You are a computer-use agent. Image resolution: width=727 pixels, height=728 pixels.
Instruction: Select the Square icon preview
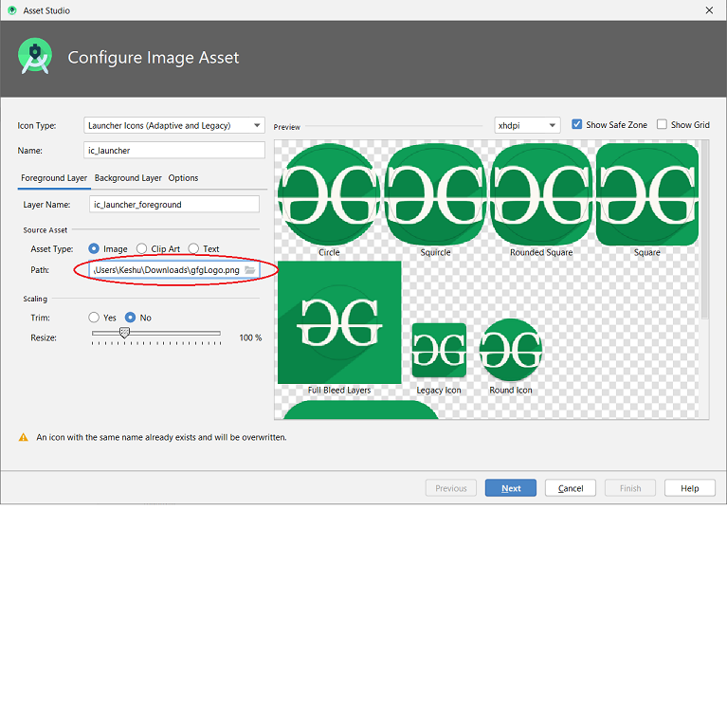pos(646,194)
